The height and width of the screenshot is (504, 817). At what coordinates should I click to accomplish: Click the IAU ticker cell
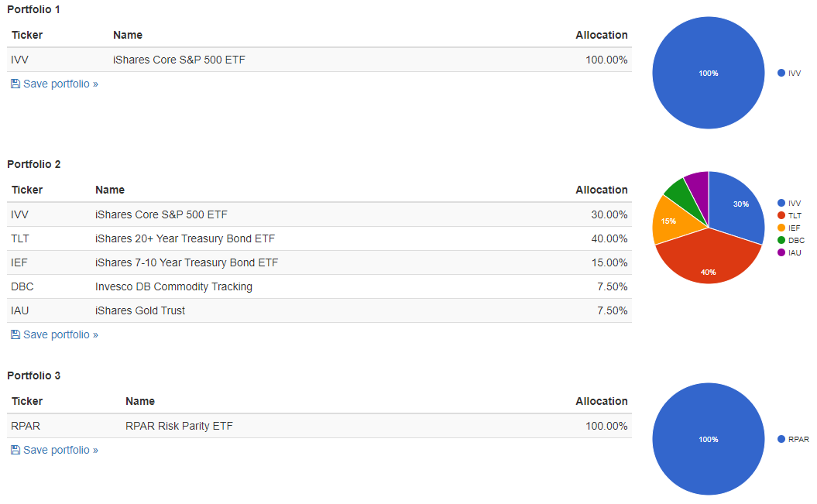[x=20, y=310]
